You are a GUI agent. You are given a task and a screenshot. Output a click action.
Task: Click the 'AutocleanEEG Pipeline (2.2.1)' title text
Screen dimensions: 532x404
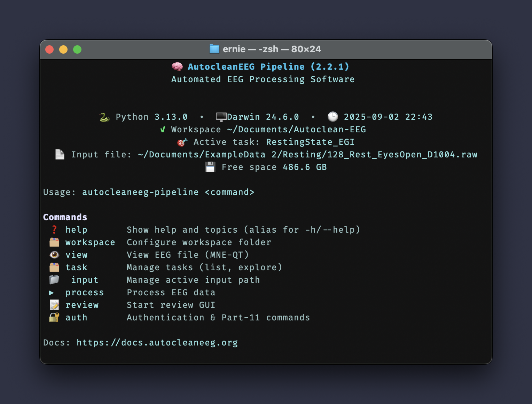[x=268, y=67]
